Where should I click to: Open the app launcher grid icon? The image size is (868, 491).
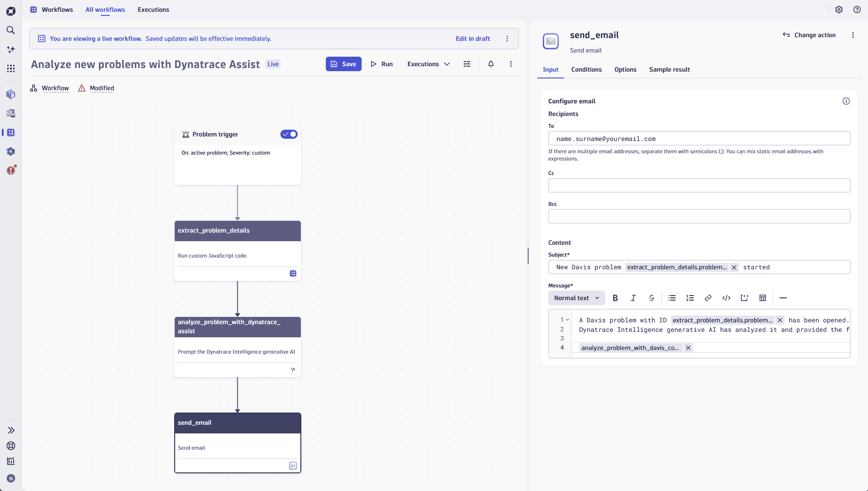click(x=11, y=68)
